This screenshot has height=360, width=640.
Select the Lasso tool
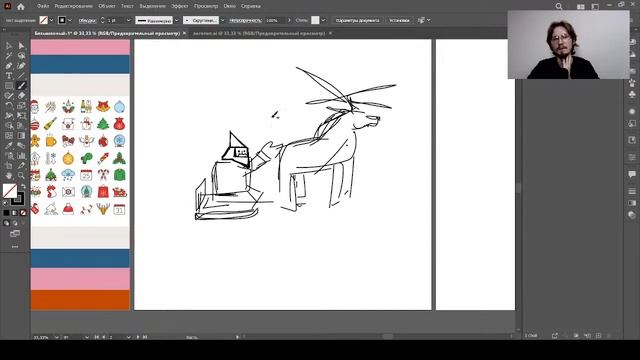21,56
